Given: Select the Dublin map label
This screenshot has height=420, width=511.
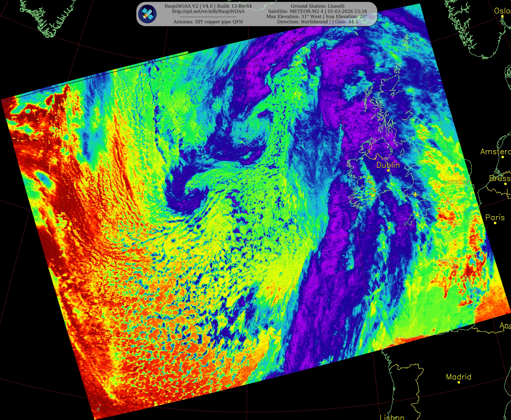Looking at the screenshot, I should click(388, 165).
